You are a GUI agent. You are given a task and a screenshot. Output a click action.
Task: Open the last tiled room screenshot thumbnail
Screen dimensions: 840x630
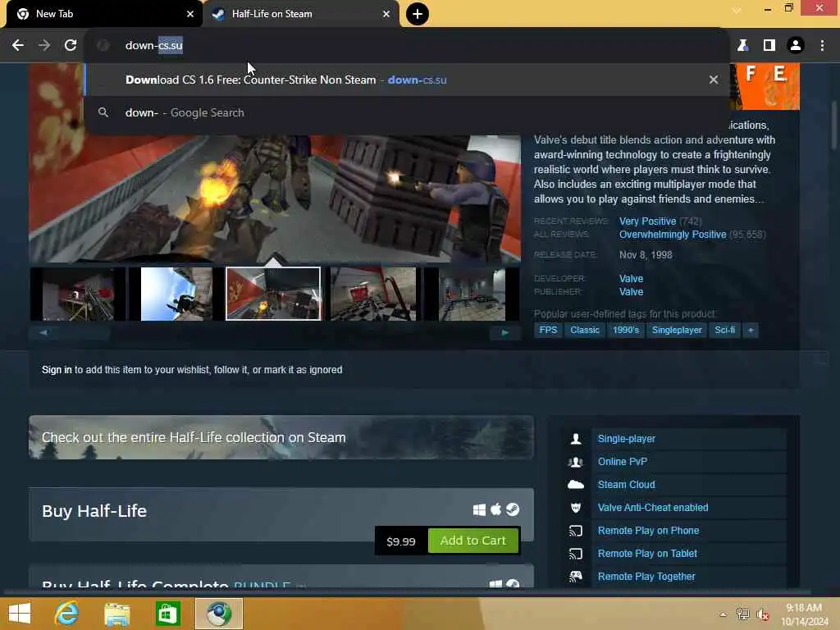click(472, 294)
